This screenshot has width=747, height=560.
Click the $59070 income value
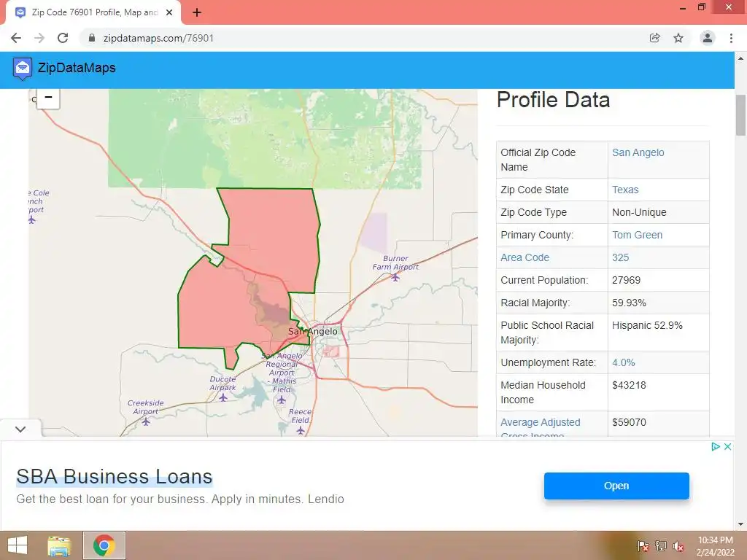click(629, 422)
